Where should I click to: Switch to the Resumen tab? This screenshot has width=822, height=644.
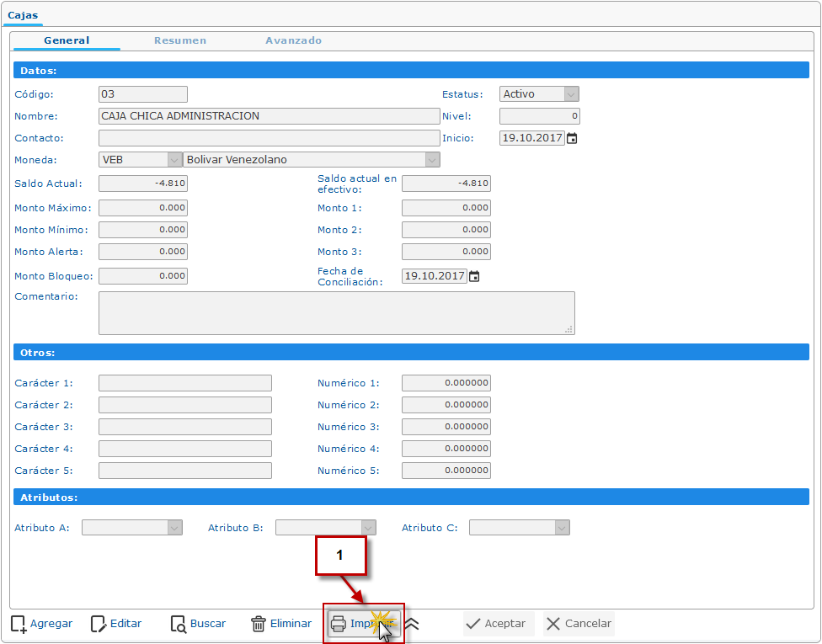pos(179,40)
